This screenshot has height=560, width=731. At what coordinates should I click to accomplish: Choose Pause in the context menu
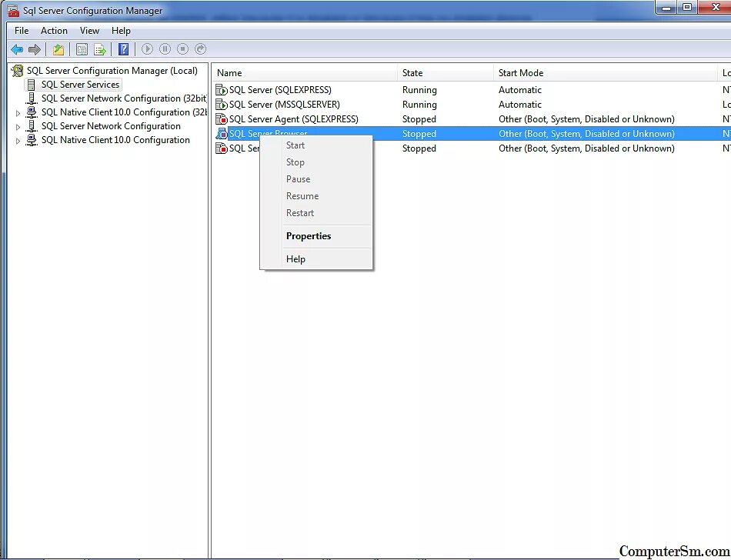[298, 179]
